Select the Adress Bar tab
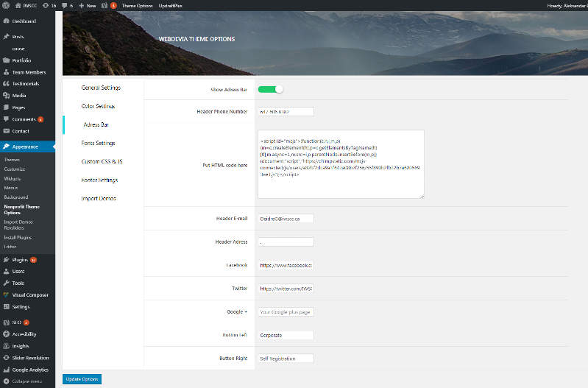 (x=96, y=124)
